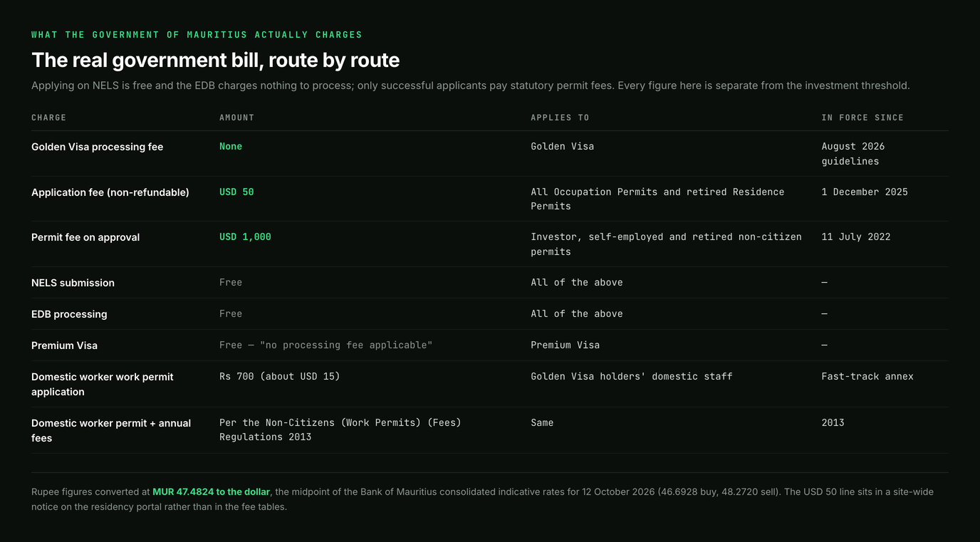Click "Free" in the NELS submission row
The width and height of the screenshot is (980, 542).
(231, 283)
